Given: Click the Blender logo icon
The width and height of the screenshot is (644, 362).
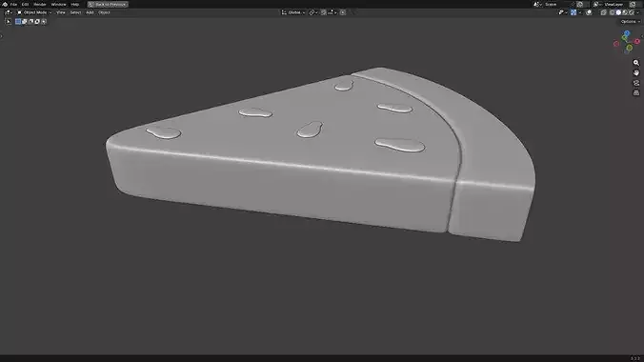Looking at the screenshot, I should click(x=5, y=4).
